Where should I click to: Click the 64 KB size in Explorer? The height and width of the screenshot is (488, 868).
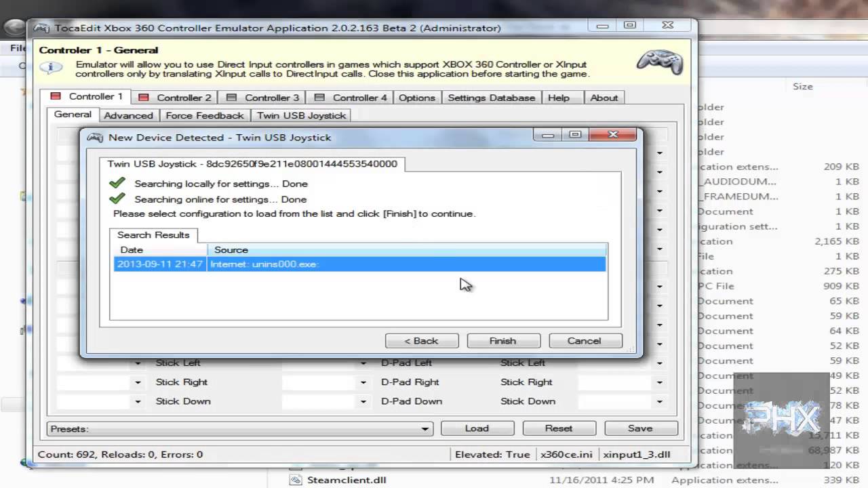pos(844,331)
